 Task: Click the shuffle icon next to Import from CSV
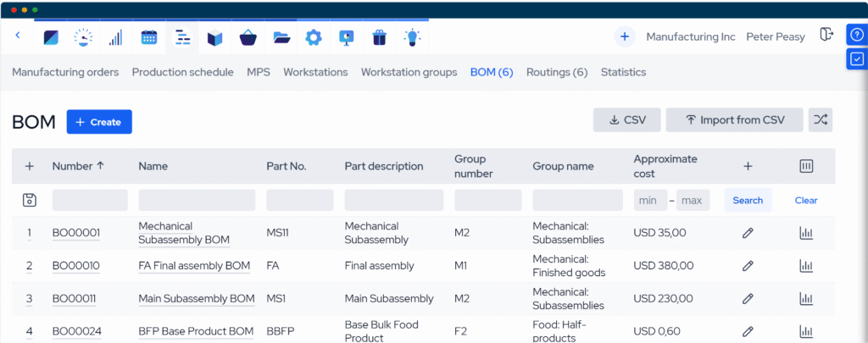[821, 120]
